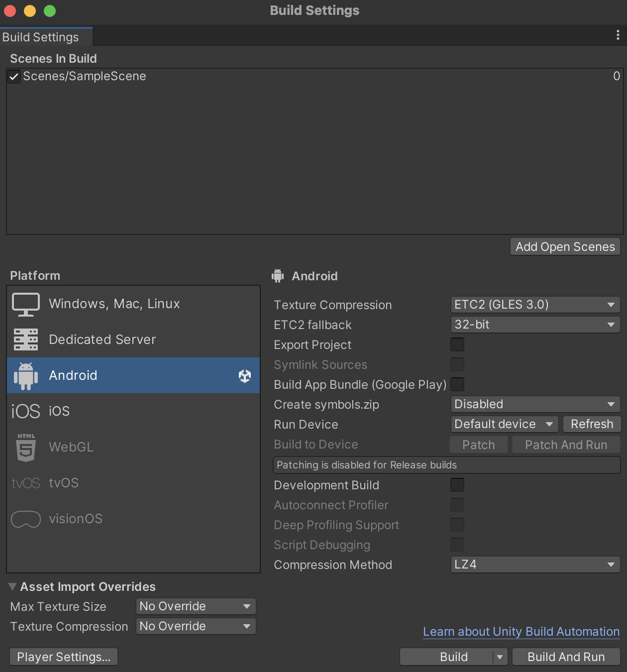Image resolution: width=627 pixels, height=672 pixels.
Task: Click the Build to Device label
Action: pos(316,445)
